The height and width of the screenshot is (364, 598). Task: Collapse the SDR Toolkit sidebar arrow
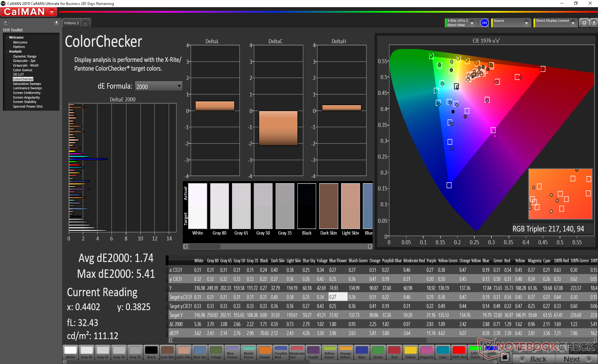pos(56,22)
